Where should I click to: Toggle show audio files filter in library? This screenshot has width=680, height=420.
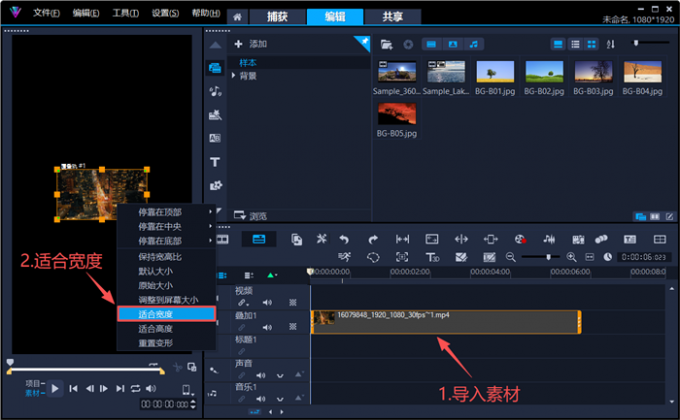[x=474, y=44]
